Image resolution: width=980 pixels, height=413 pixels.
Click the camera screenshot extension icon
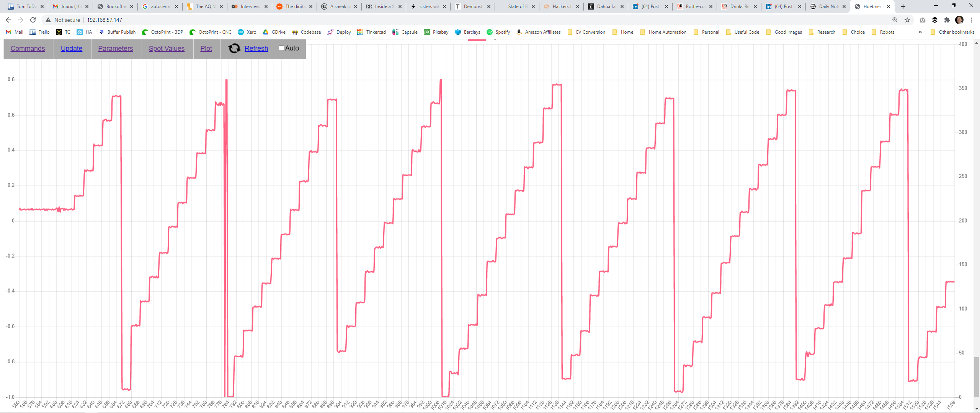click(923, 20)
